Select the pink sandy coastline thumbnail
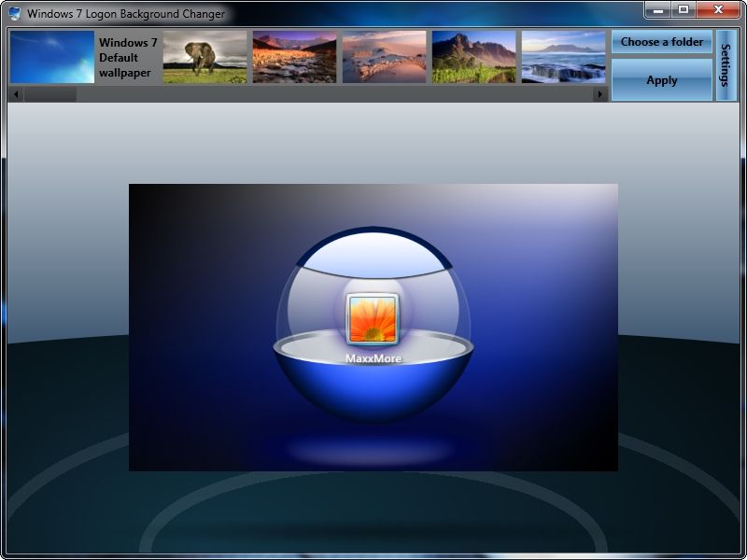The width and height of the screenshot is (747, 560). [384, 57]
